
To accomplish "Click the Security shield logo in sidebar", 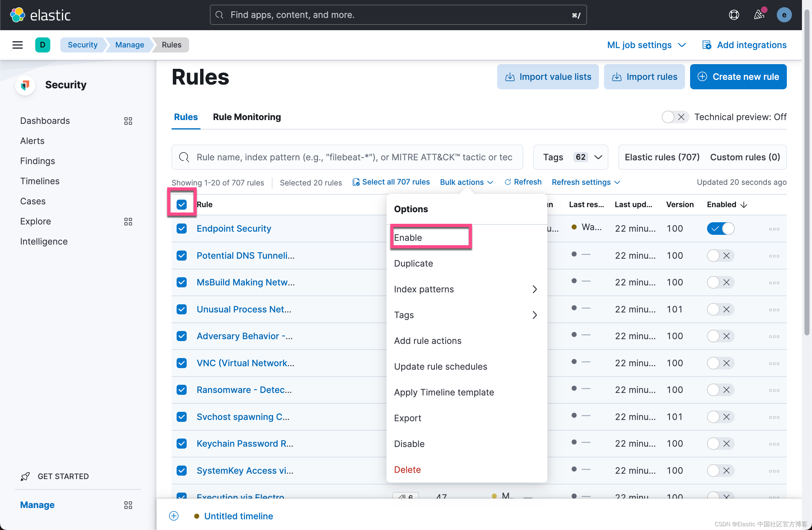I will tap(25, 85).
